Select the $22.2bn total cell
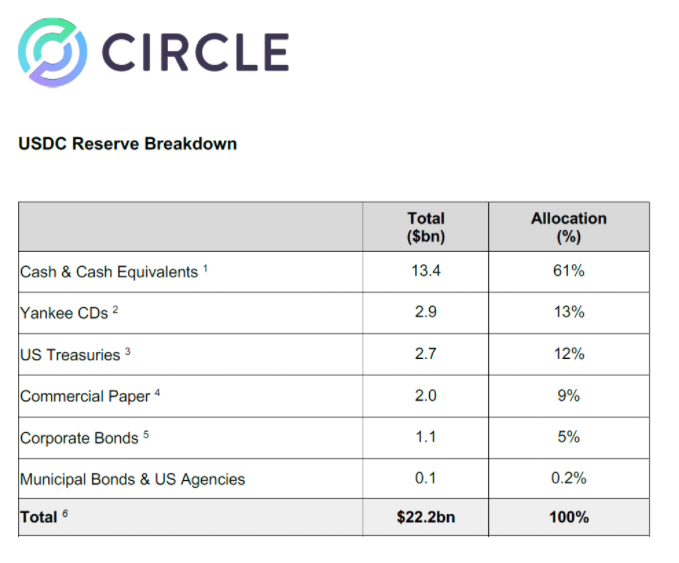The height and width of the screenshot is (563, 679). [x=426, y=517]
